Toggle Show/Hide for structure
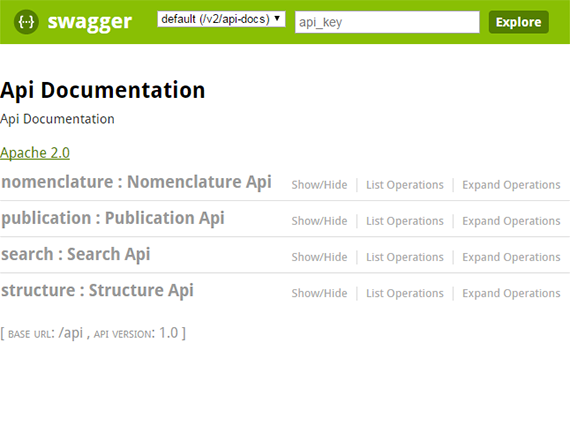570x428 pixels. coord(319,293)
